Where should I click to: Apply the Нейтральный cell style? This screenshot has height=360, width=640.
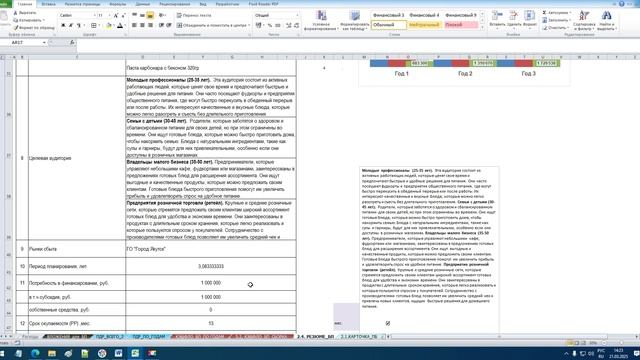coord(424,25)
